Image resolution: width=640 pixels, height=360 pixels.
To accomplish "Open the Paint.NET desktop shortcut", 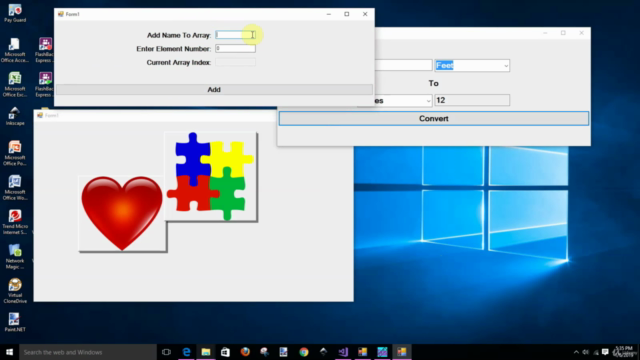I will (x=15, y=322).
